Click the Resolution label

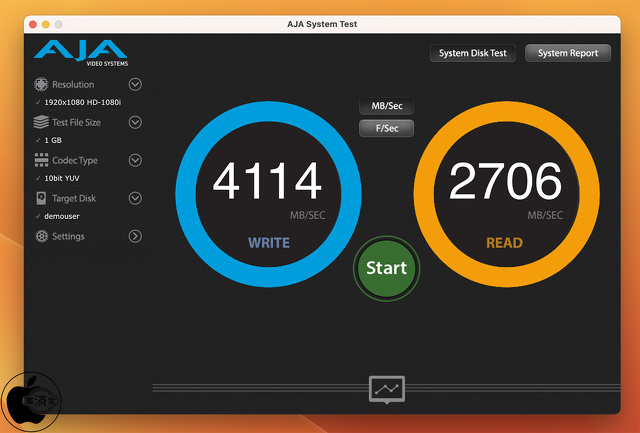(73, 84)
